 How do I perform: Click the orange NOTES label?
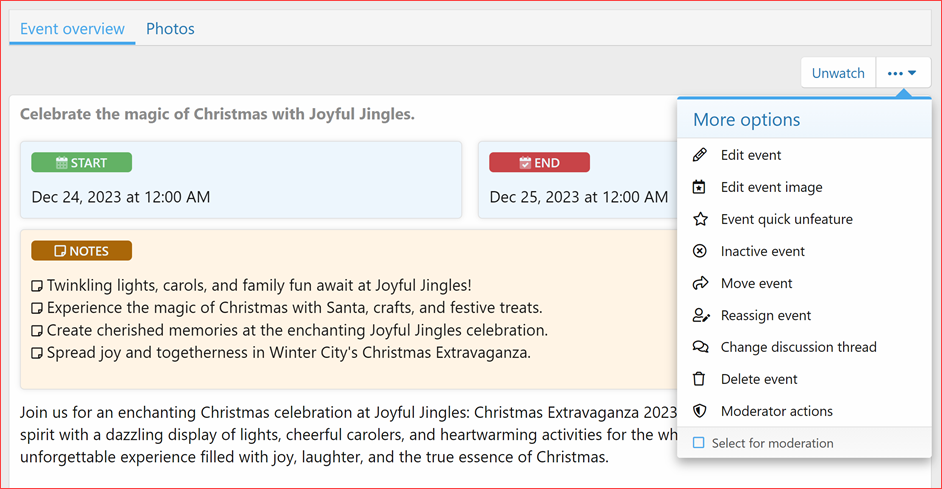click(x=81, y=251)
